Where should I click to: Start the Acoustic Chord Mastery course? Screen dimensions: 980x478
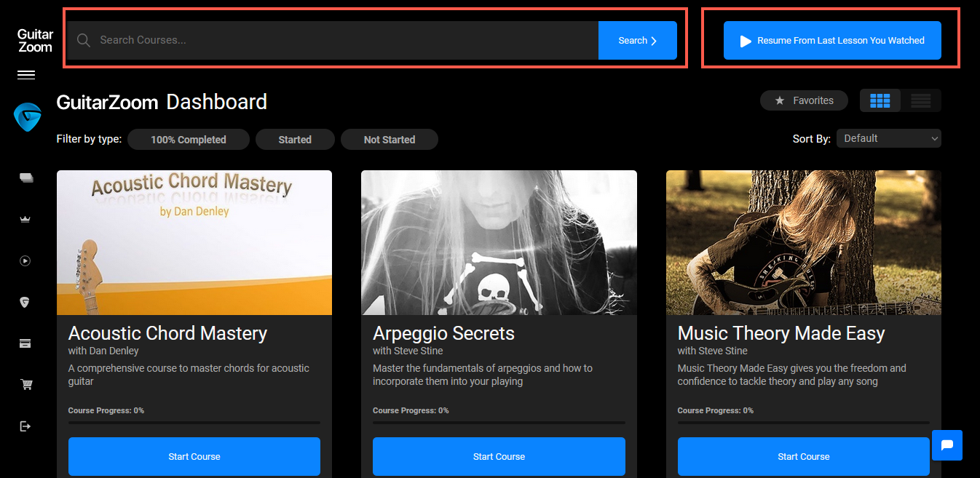click(x=194, y=456)
